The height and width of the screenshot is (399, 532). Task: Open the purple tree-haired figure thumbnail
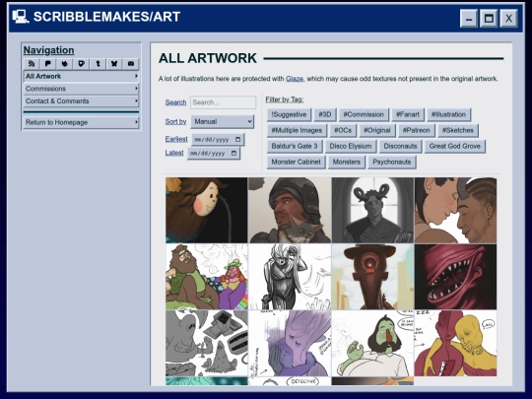click(x=290, y=343)
